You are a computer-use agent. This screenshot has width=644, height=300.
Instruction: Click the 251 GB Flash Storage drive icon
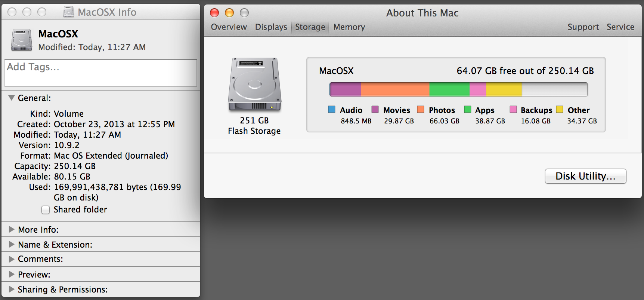coord(254,85)
